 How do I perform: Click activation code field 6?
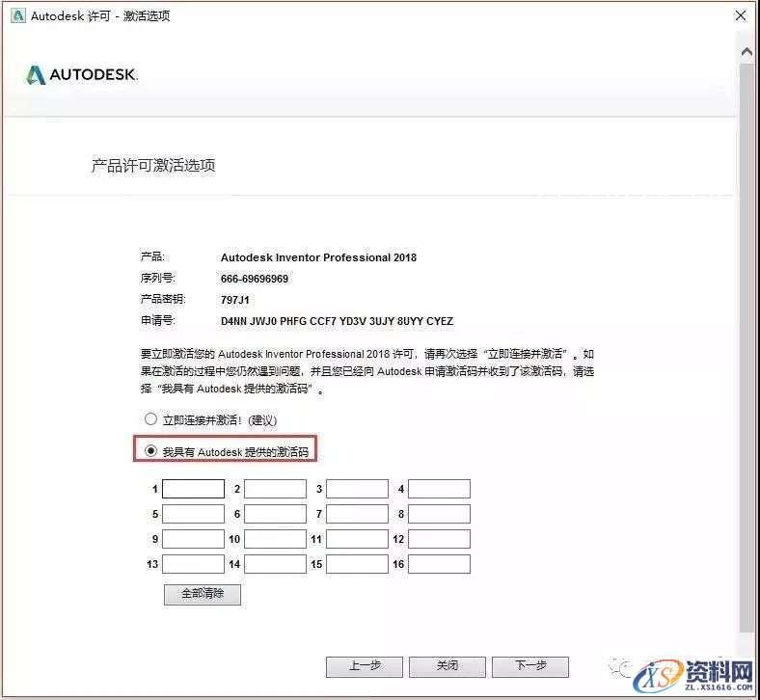pyautogui.click(x=275, y=514)
